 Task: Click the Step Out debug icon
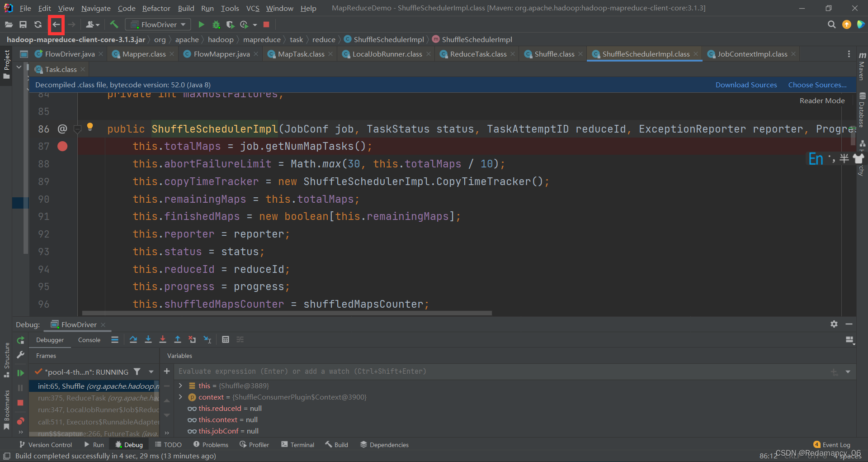point(178,339)
